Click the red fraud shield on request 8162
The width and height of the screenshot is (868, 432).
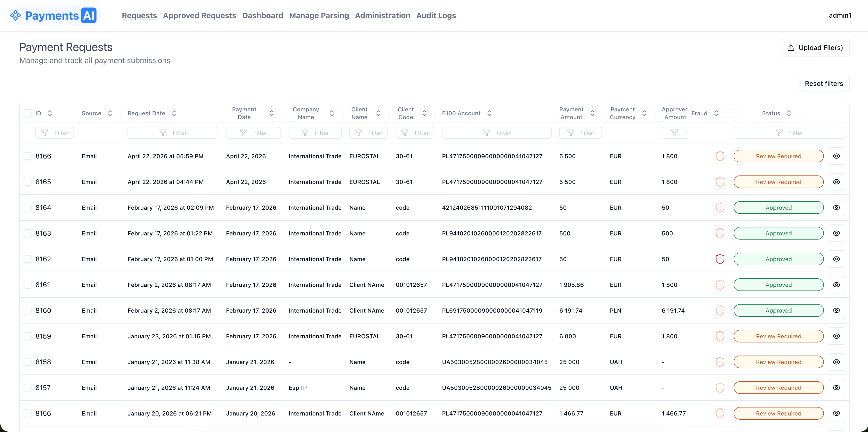(720, 259)
